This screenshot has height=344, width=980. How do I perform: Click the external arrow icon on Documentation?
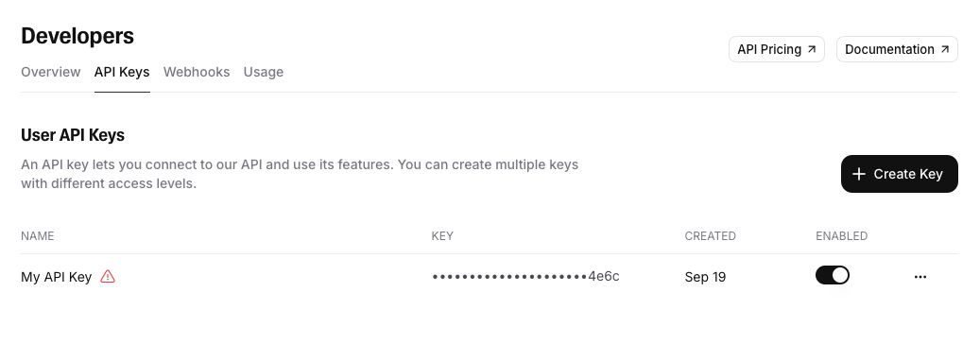pos(944,49)
